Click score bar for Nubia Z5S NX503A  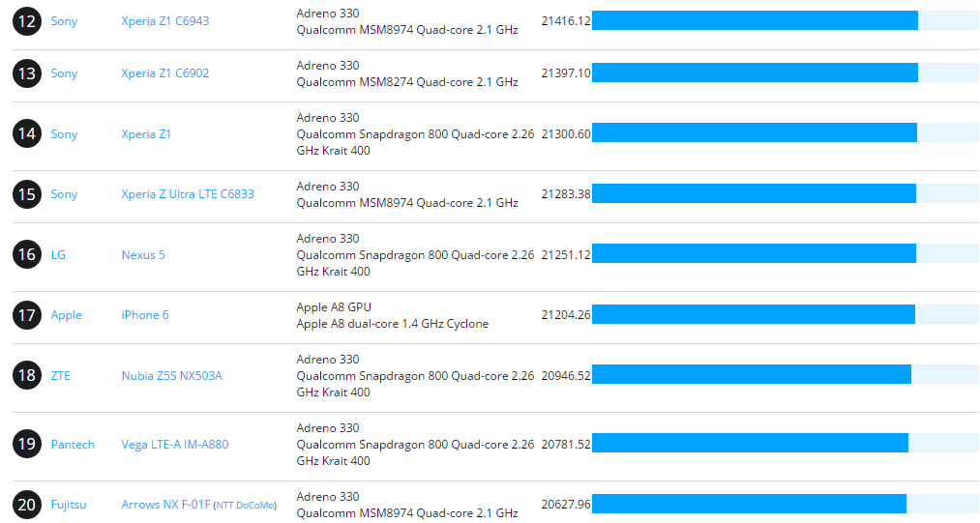(x=752, y=374)
